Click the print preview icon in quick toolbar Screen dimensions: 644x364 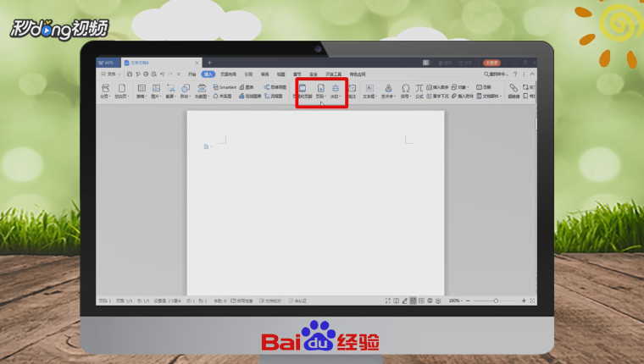(x=154, y=74)
